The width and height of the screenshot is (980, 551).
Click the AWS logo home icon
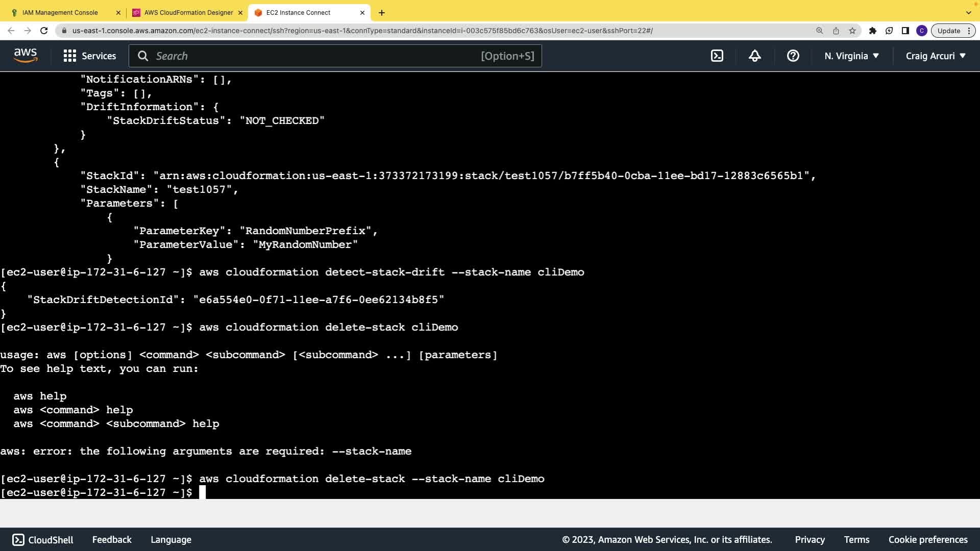26,56
